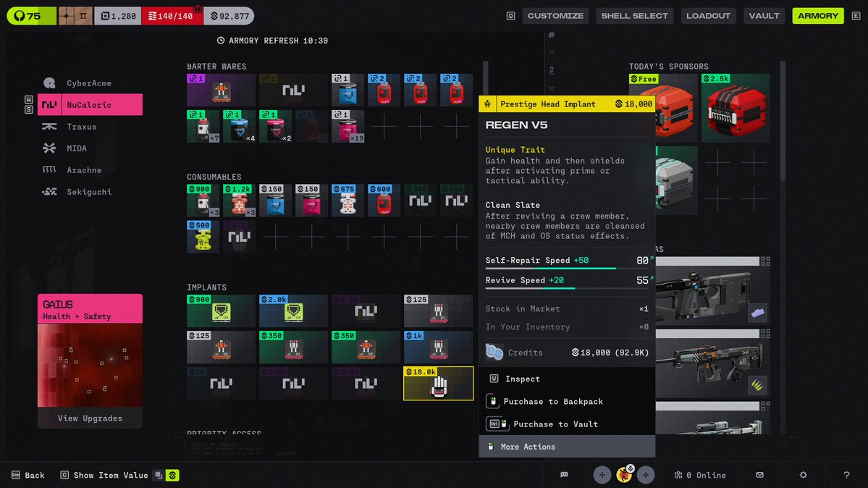Image resolution: width=868 pixels, height=488 pixels.
Task: Select NuCaloric faction vendor
Action: point(90,105)
